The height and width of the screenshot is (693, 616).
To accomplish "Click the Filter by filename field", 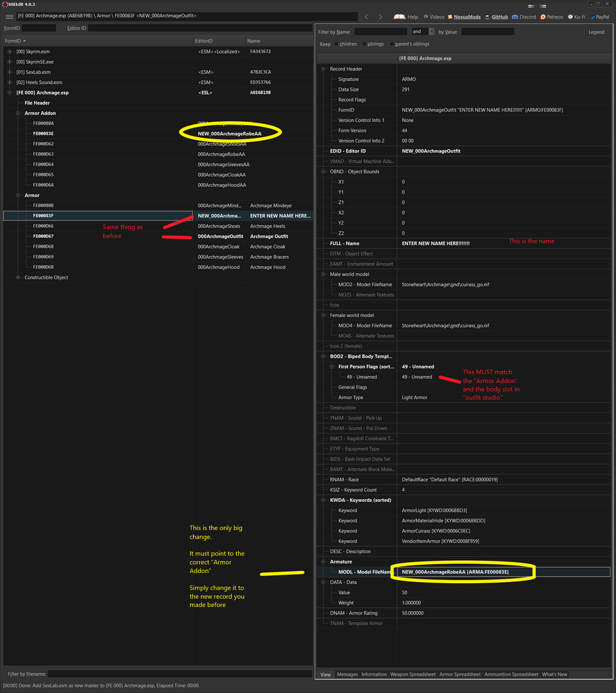I will click(x=180, y=674).
